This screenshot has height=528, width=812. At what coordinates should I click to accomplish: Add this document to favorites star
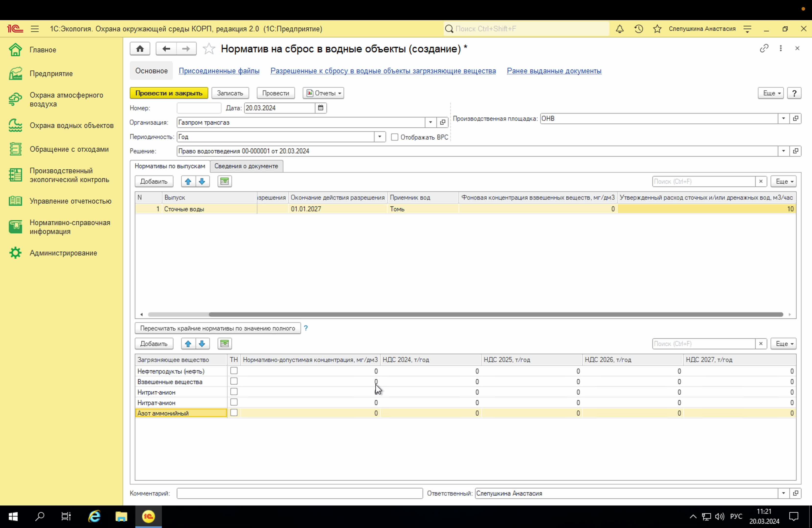click(209, 49)
